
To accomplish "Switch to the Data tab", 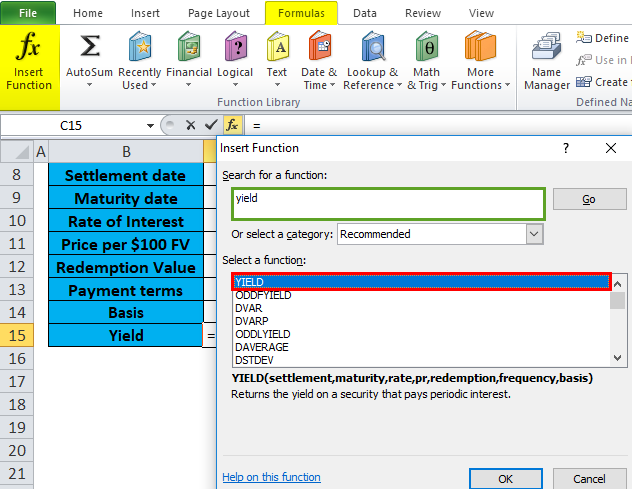I will point(365,13).
